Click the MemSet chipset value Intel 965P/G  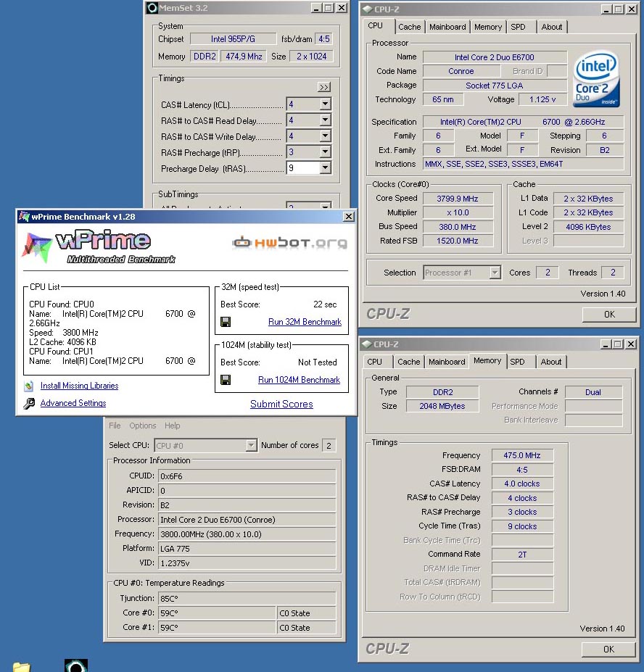click(233, 39)
